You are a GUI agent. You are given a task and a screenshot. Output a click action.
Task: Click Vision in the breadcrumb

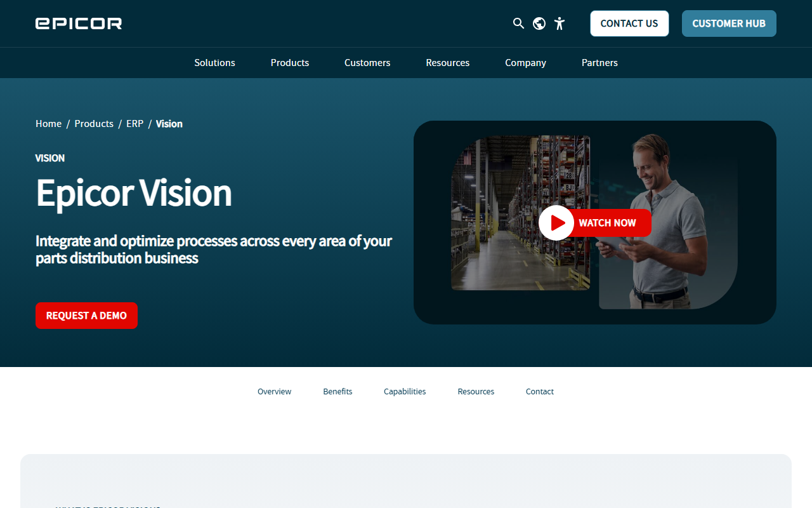[x=169, y=124]
